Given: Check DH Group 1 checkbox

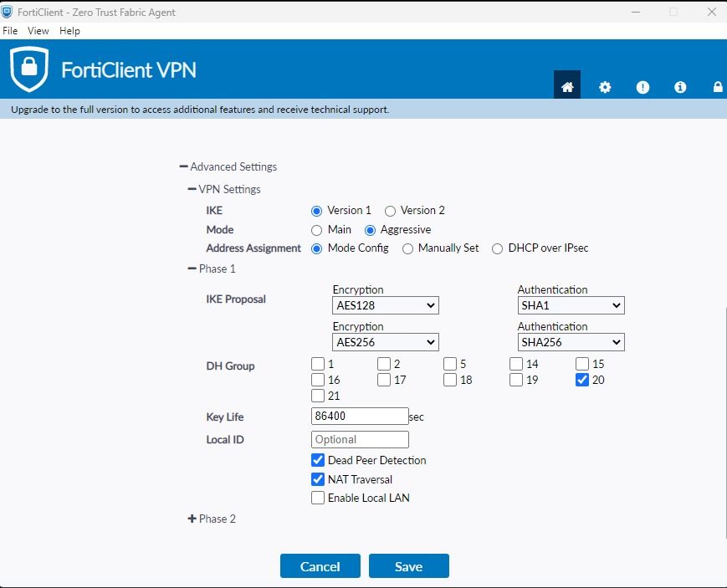Looking at the screenshot, I should point(318,364).
